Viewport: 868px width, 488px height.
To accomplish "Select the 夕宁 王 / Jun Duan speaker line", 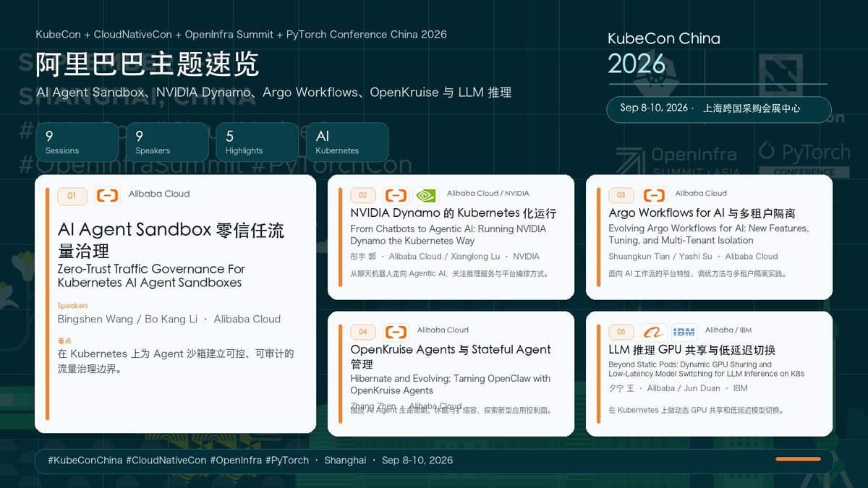I will tap(678, 388).
